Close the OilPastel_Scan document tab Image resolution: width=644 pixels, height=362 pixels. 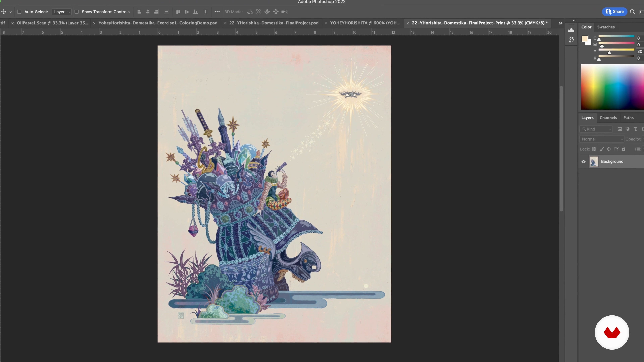(x=13, y=23)
